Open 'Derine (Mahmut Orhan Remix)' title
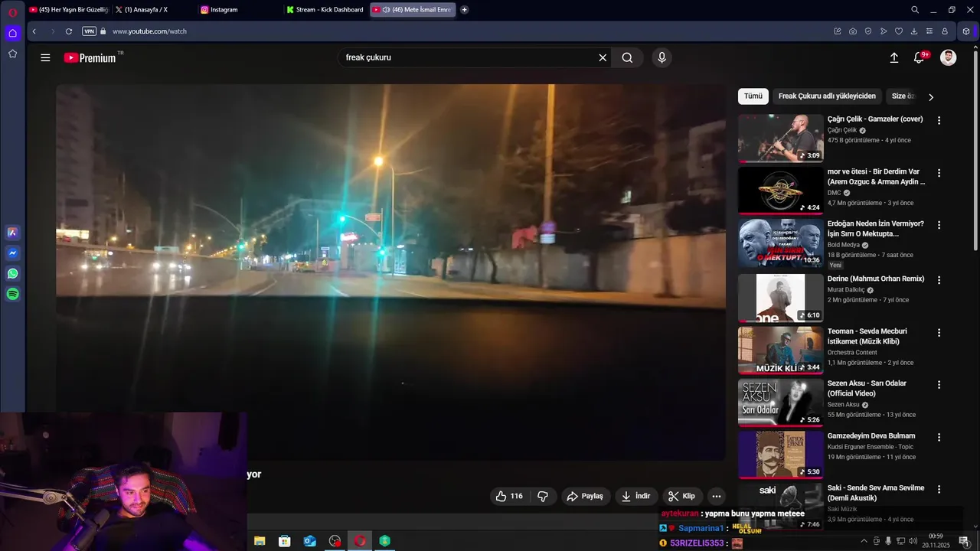The width and height of the screenshot is (980, 551). 876,279
